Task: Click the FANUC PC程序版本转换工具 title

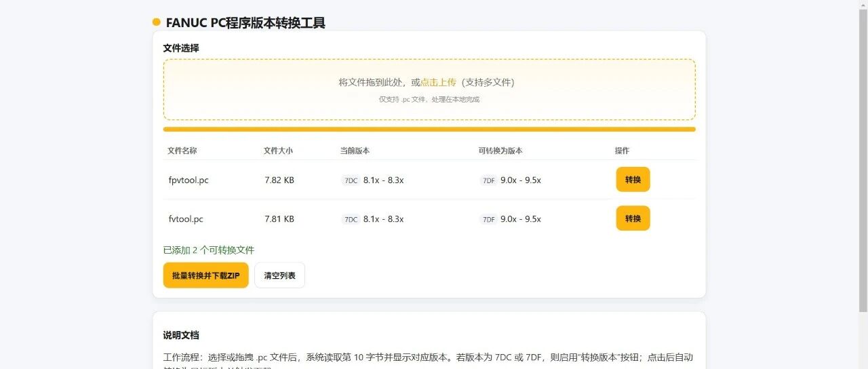Action: coord(245,22)
